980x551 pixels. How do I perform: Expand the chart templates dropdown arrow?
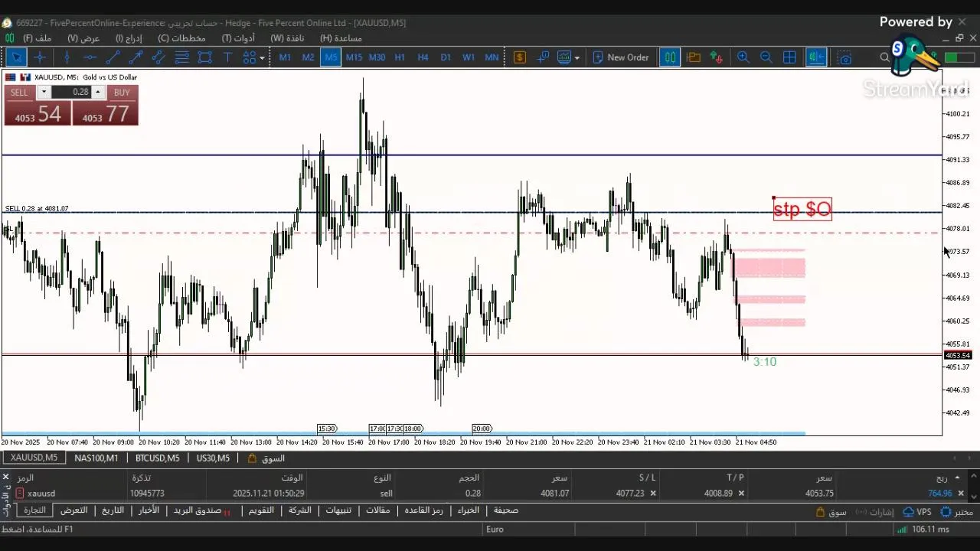(577, 57)
